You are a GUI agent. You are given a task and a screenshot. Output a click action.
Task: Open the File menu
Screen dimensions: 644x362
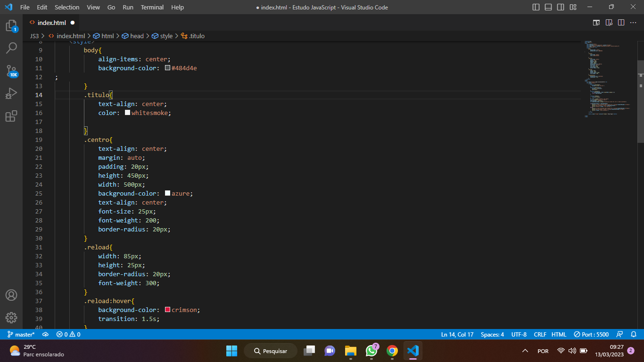click(x=25, y=7)
